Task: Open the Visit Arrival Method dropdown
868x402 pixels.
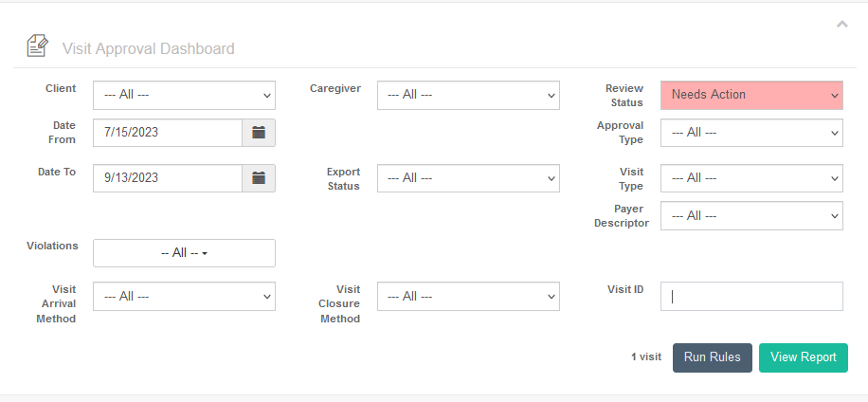Action: pyautogui.click(x=184, y=296)
